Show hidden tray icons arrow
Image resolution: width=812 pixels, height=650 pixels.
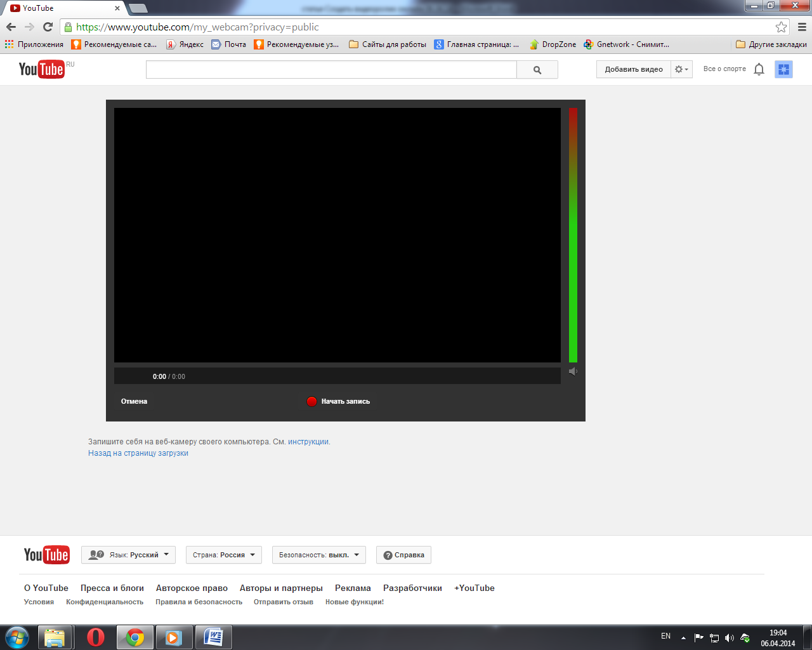click(x=683, y=638)
